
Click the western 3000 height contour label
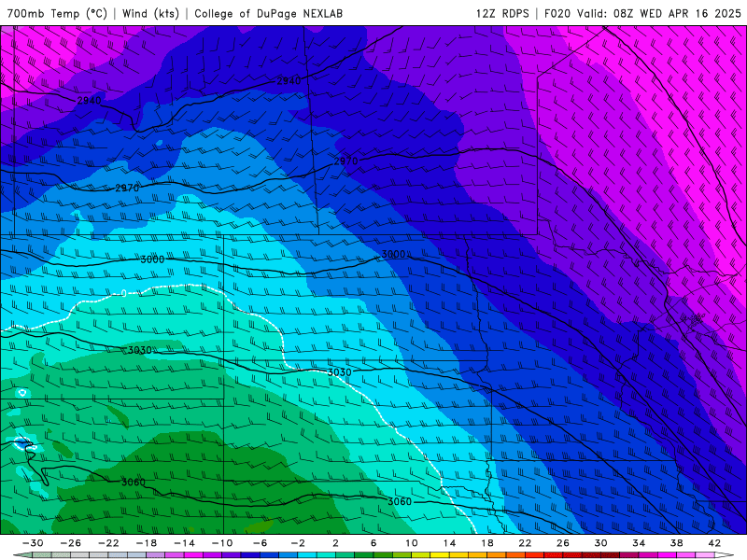pyautogui.click(x=152, y=259)
